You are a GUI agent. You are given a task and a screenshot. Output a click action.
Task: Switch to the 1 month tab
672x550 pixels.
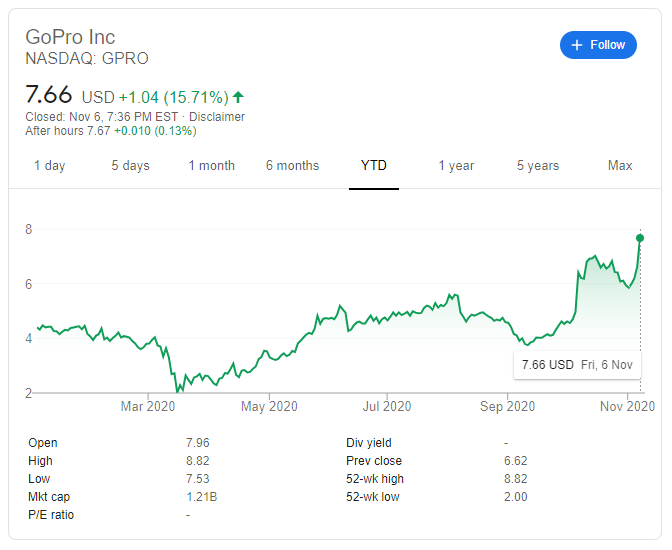click(211, 166)
